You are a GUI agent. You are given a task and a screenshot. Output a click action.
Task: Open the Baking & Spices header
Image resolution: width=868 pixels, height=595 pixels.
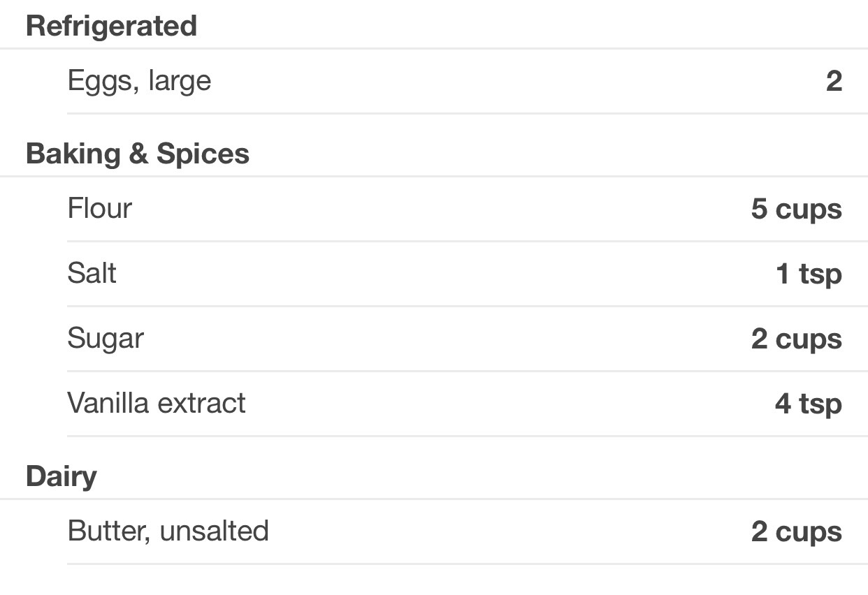pos(137,154)
